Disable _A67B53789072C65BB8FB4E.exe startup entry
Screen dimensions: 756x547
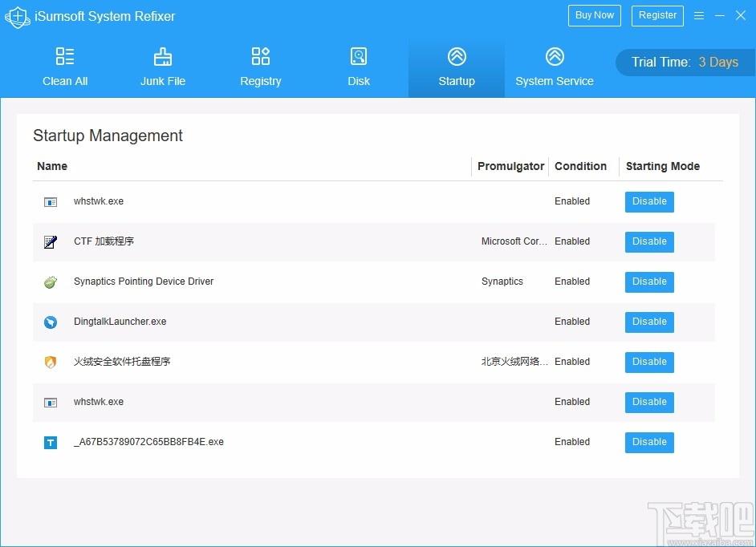(649, 442)
